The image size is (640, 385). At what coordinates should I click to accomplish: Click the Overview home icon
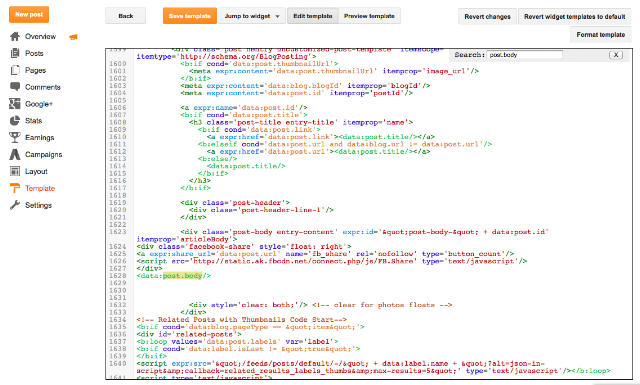(x=15, y=36)
